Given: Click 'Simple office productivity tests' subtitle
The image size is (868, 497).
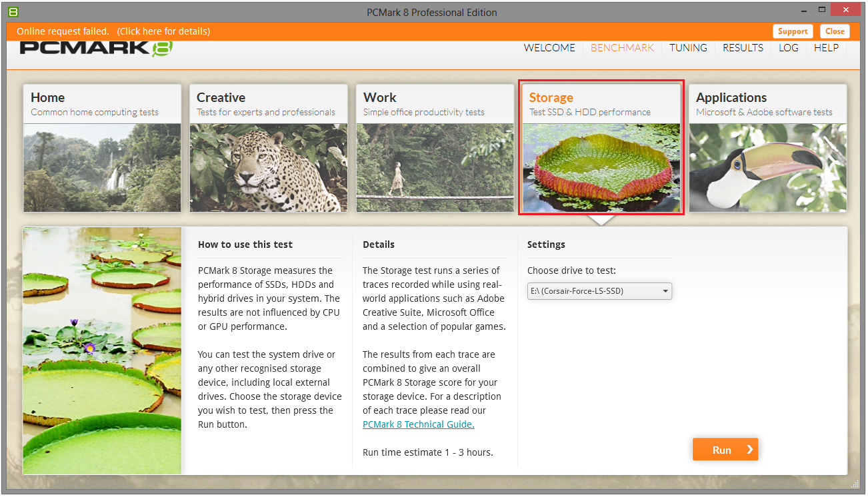Looking at the screenshot, I should click(x=424, y=112).
